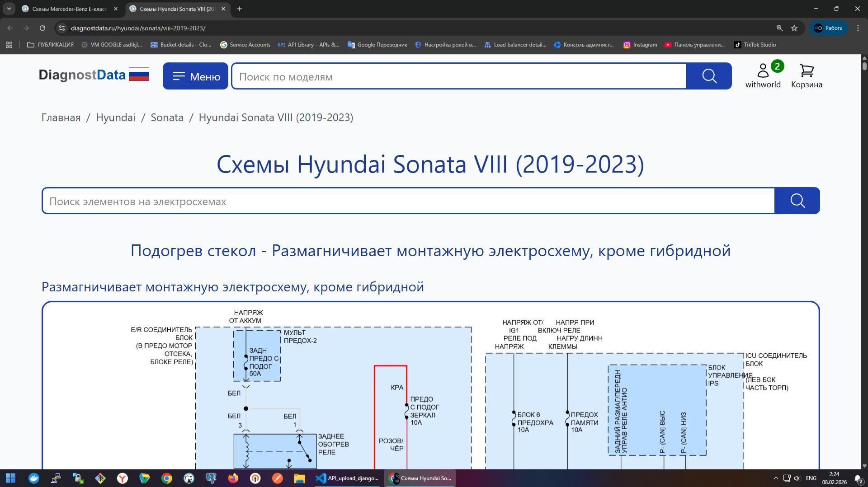Image resolution: width=868 pixels, height=487 pixels.
Task: Open the shopping cart Корзина
Action: click(x=806, y=75)
